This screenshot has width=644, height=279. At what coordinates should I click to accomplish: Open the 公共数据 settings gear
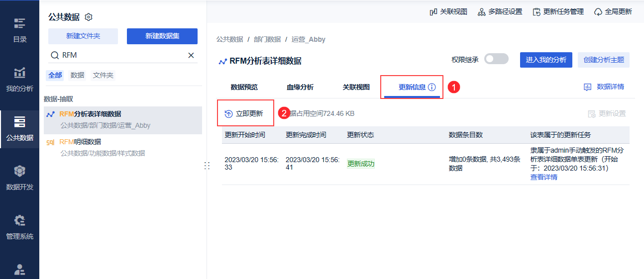(x=89, y=17)
